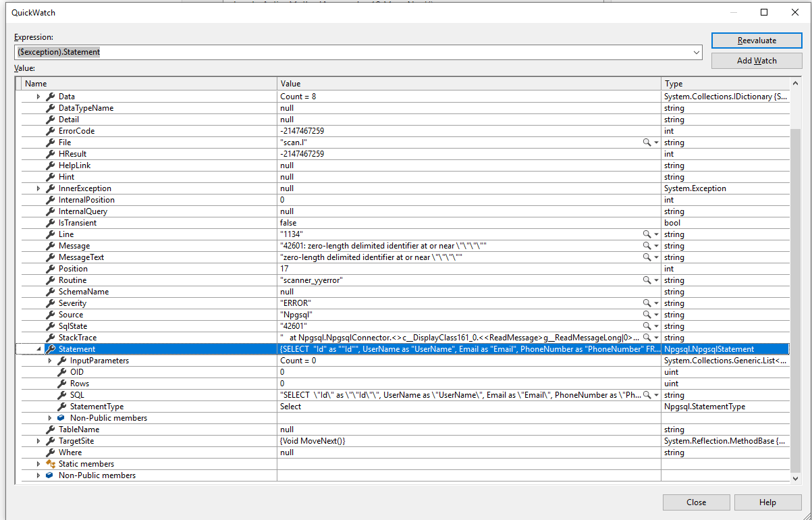Open the visualizer for the File value

(646, 142)
